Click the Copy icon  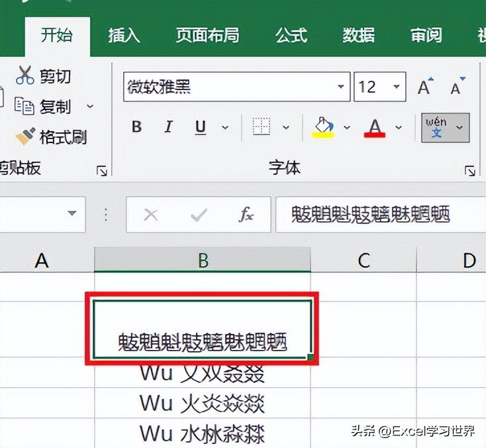coord(24,106)
